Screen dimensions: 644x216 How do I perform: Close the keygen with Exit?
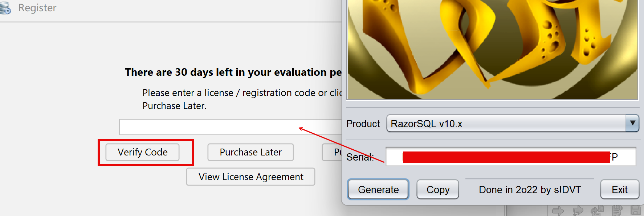pos(619,190)
